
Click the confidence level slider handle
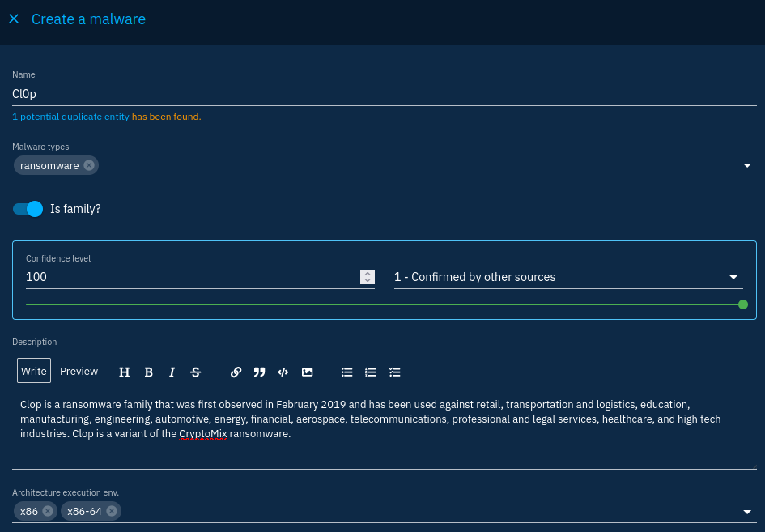tap(743, 304)
